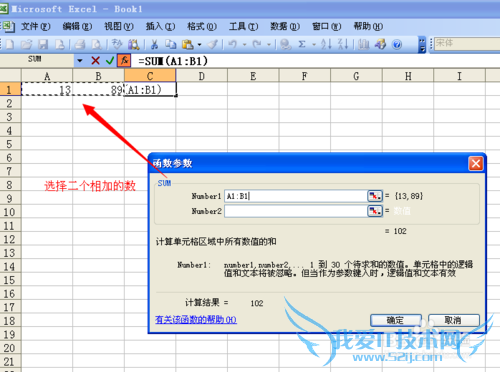Select cell B1 containing 89
The width and height of the screenshot is (500, 372).
click(x=98, y=89)
